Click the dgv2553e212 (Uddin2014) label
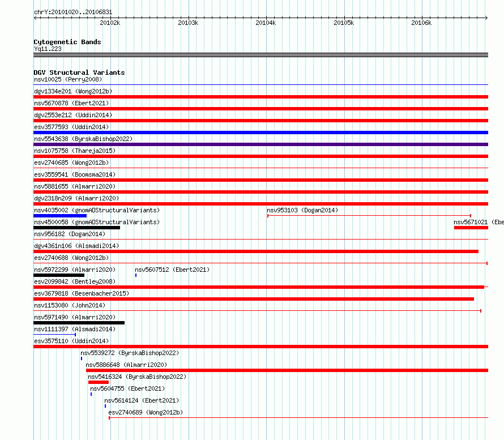Image resolution: width=504 pixels, height=440 pixels. pos(73,115)
